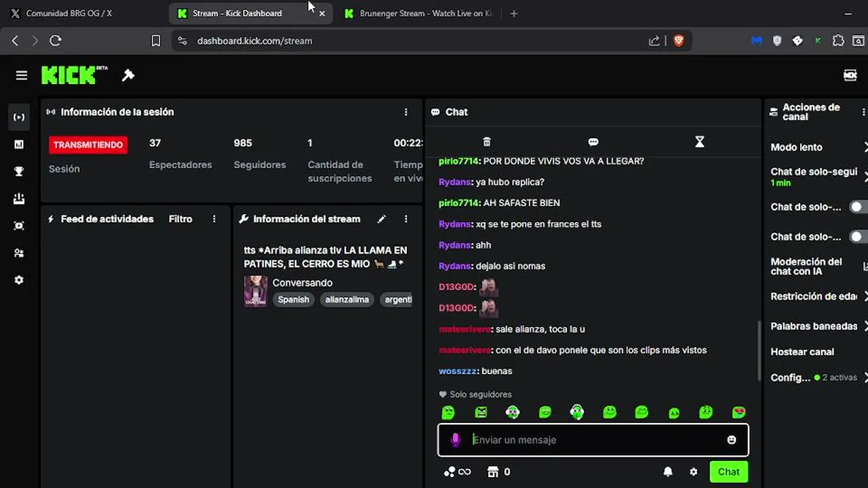Open the settings gear in the sidebar

[19, 280]
